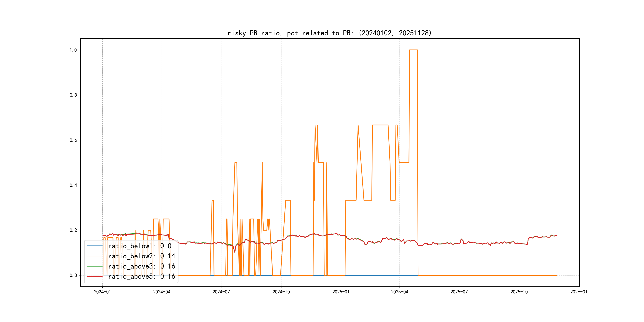The width and height of the screenshot is (644, 322).
Task: Click the 2026-01 x-axis tick label
Action: pyautogui.click(x=579, y=292)
